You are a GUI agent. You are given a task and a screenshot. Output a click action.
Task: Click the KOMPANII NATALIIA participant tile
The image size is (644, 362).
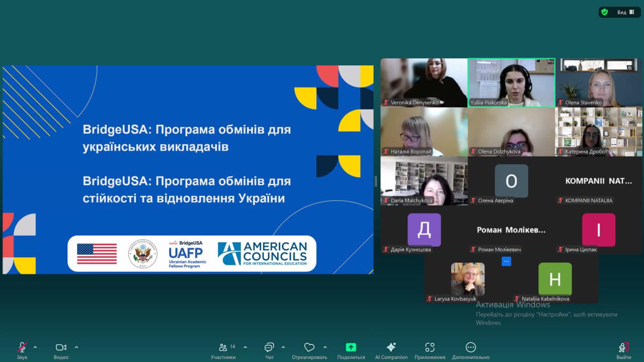[x=599, y=181]
